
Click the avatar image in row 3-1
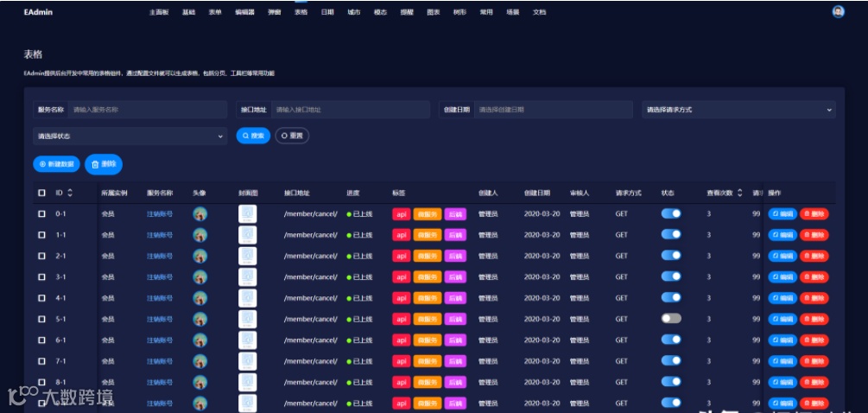click(x=200, y=276)
